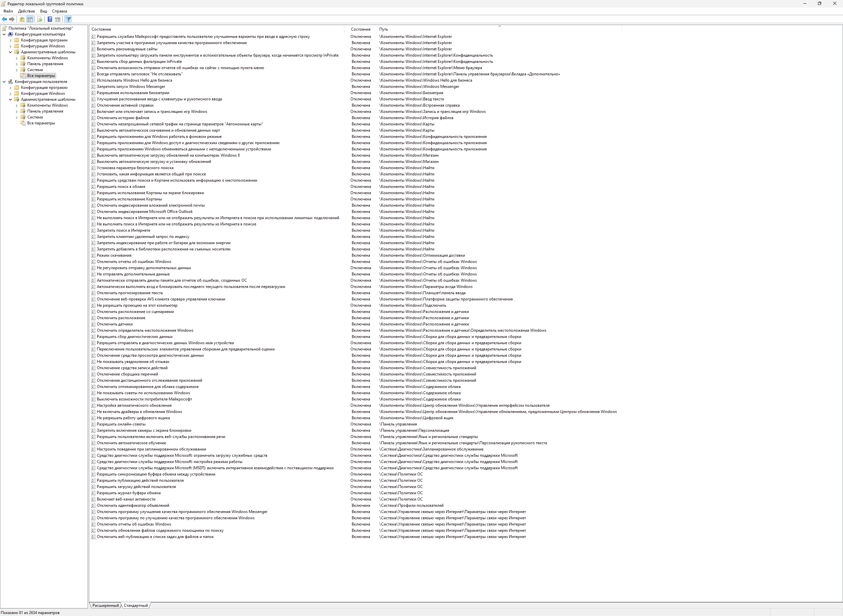Collapse the Конфигурация пользователя node

coord(4,82)
